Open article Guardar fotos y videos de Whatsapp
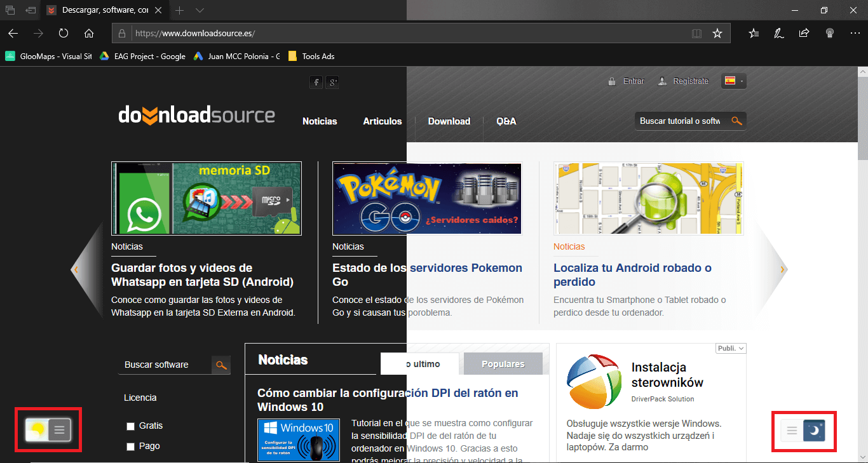 [x=202, y=274]
